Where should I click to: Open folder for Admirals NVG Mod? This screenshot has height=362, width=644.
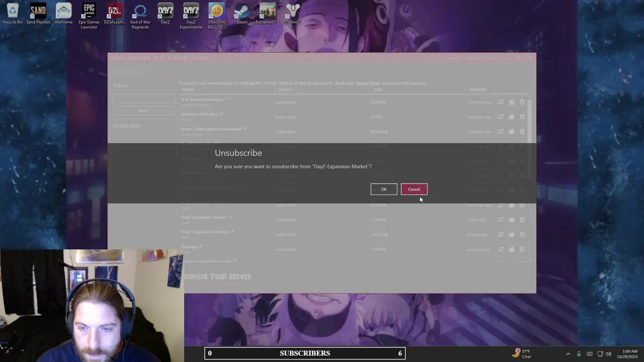511,117
